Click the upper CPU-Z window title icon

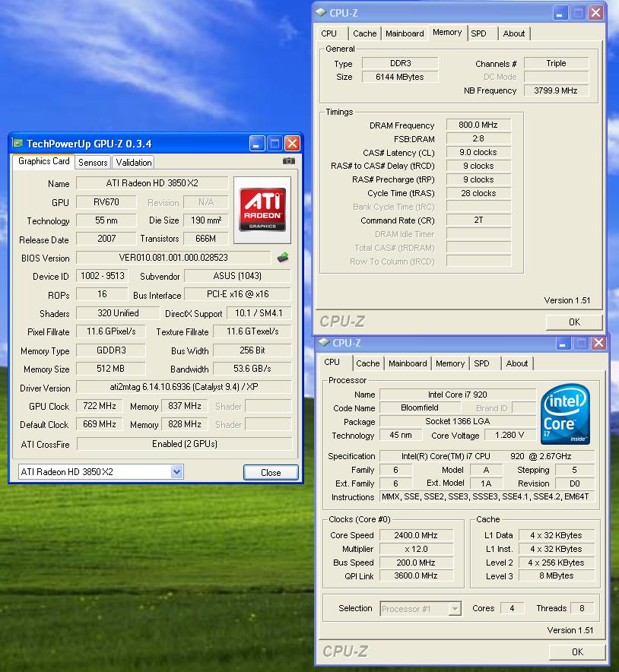tap(321, 12)
